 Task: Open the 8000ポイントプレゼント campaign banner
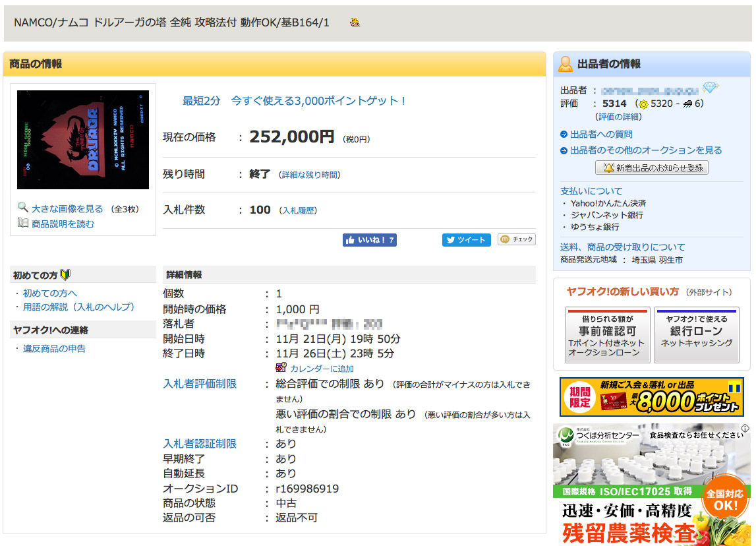pos(651,397)
